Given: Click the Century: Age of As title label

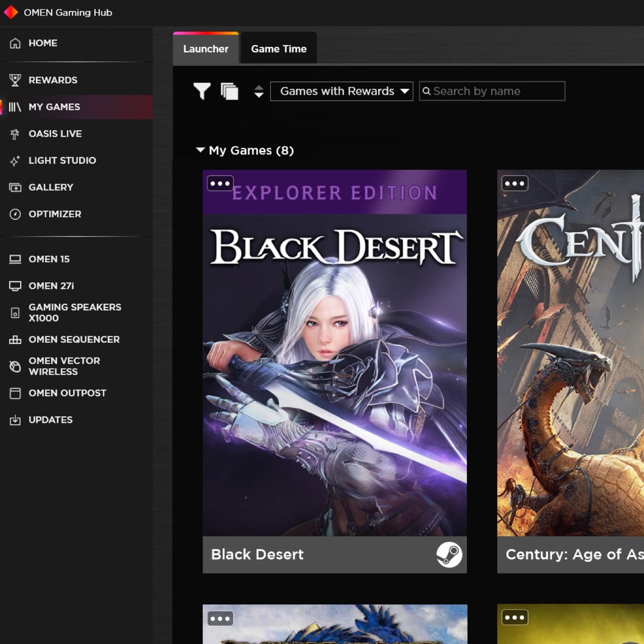Looking at the screenshot, I should pos(575,554).
